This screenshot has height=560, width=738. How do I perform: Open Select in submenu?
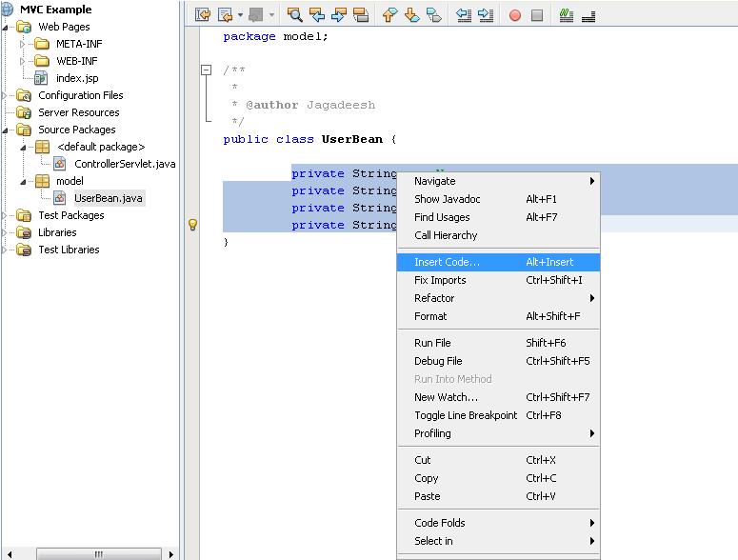click(498, 541)
